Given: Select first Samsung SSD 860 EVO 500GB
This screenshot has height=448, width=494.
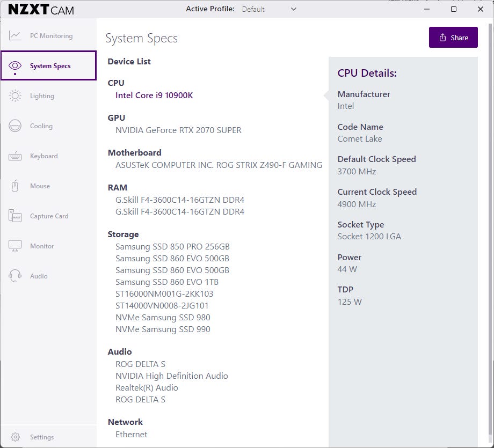Looking at the screenshot, I should (x=172, y=259).
